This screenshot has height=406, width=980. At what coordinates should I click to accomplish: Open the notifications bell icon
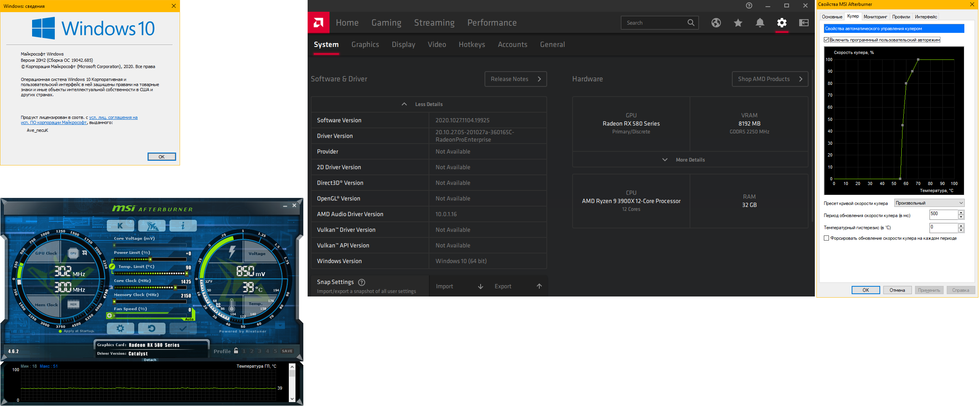point(760,23)
